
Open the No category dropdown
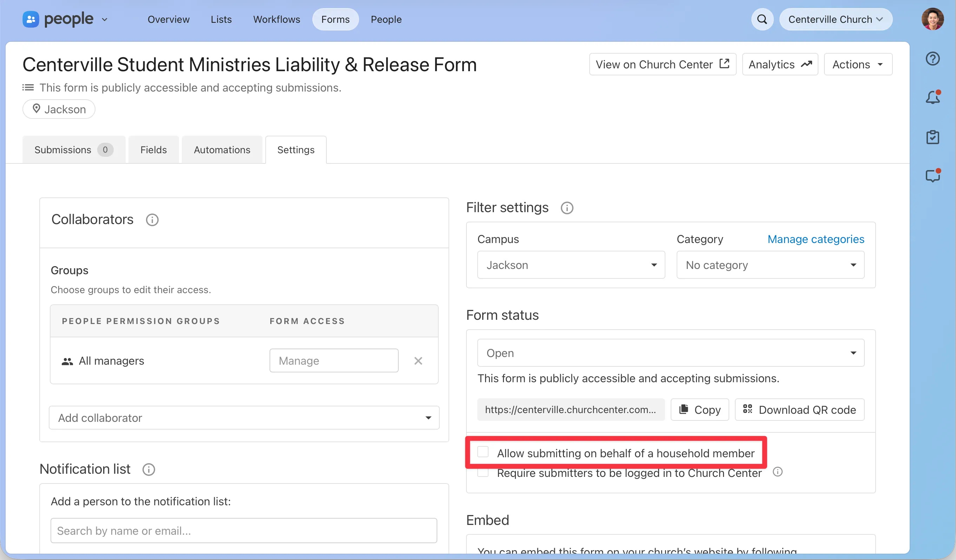(x=770, y=265)
